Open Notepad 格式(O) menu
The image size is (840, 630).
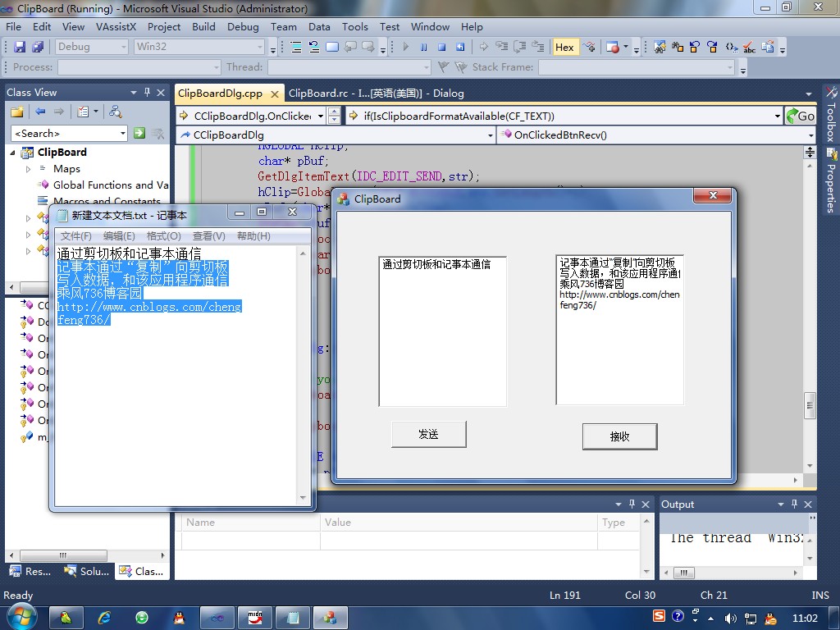[164, 236]
